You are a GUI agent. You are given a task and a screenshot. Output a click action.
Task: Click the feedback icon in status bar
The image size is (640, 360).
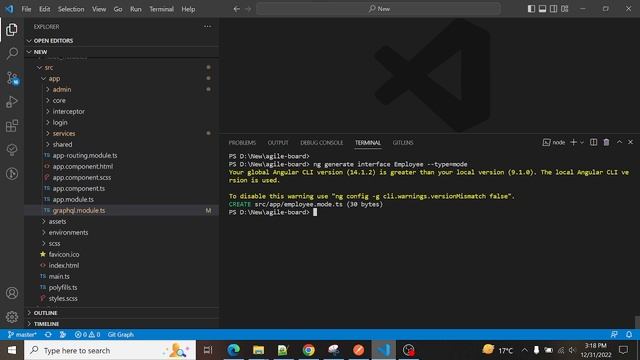(614, 334)
